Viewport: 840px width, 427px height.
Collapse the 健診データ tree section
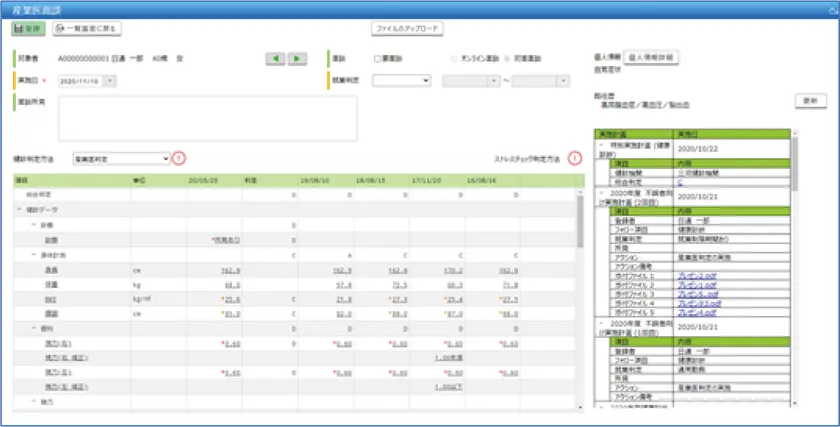(19, 210)
